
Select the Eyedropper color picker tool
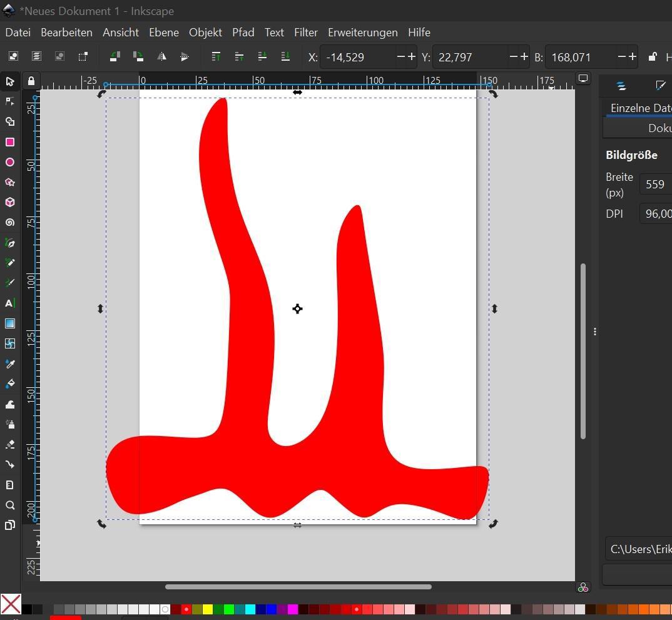tap(10, 364)
